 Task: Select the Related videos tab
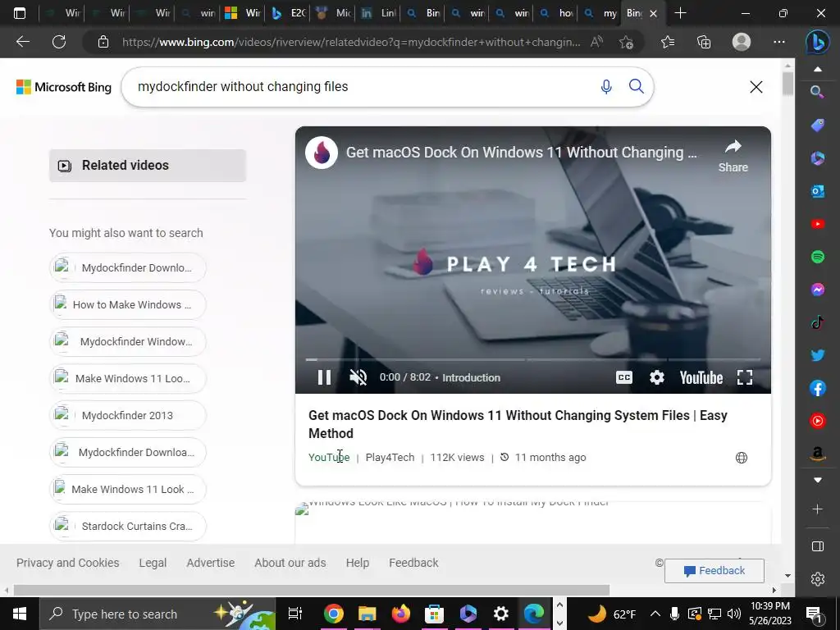coord(148,166)
